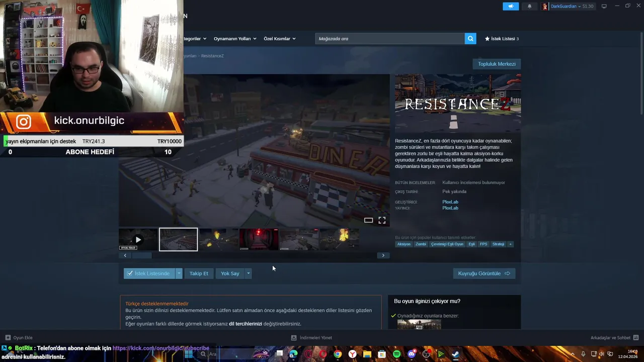Image resolution: width=644 pixels, height=362 pixels.
Task: Open Spotify from the taskbar
Action: 396,354
